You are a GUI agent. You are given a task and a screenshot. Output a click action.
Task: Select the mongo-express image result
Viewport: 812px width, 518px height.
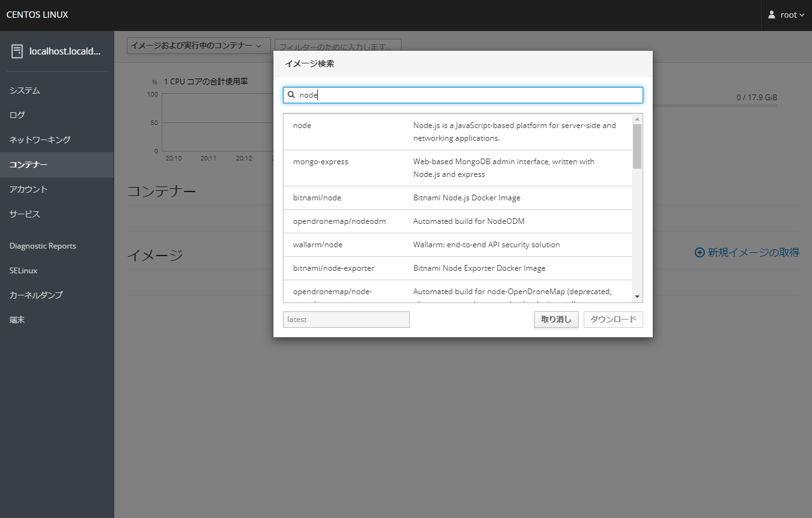[x=458, y=168]
